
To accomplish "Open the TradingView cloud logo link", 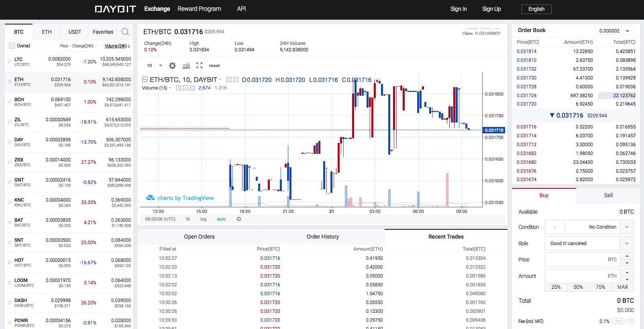I will [150, 198].
